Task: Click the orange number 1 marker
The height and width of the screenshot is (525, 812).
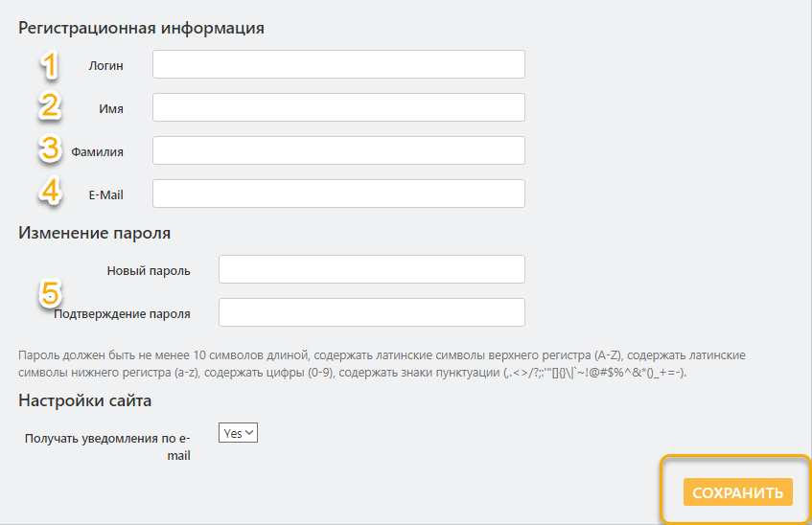Action: click(x=50, y=64)
